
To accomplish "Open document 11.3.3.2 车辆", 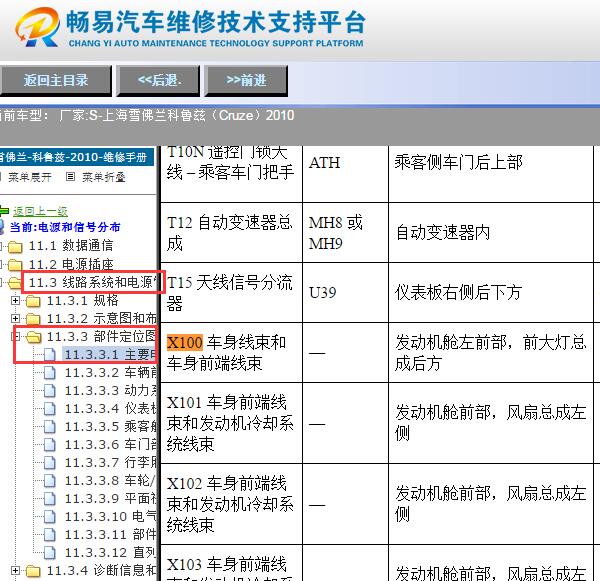I will 110,372.
